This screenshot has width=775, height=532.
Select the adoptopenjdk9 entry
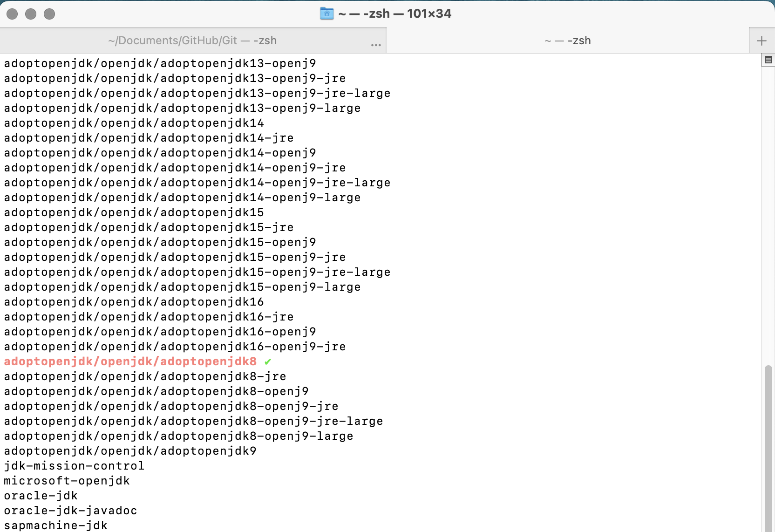(x=129, y=451)
